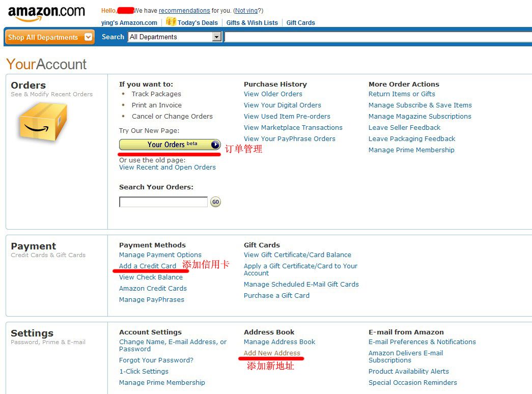Open Gifts & Wish Lists navigation item
This screenshot has height=394, width=532.
click(252, 23)
